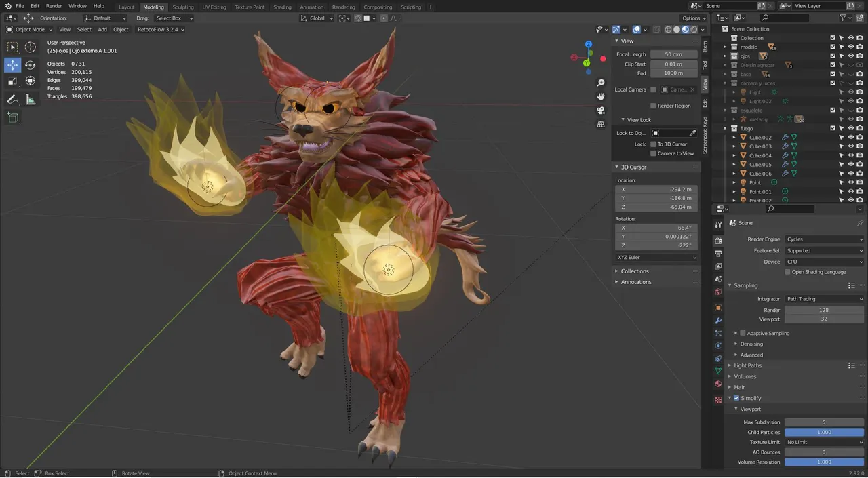
Task: Open the RetopoFlow 3.2.4 menu
Action: coord(161,29)
